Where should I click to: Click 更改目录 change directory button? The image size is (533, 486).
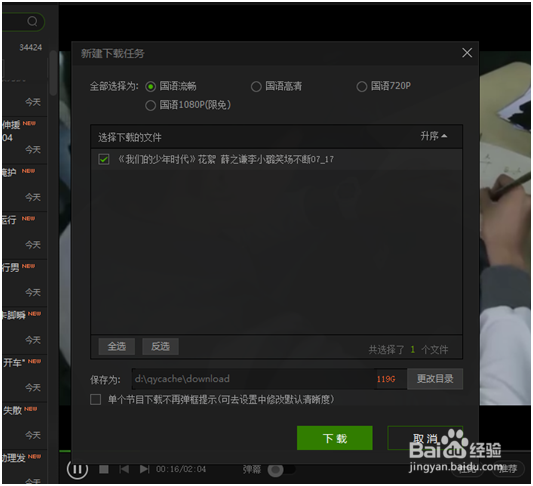[435, 379]
